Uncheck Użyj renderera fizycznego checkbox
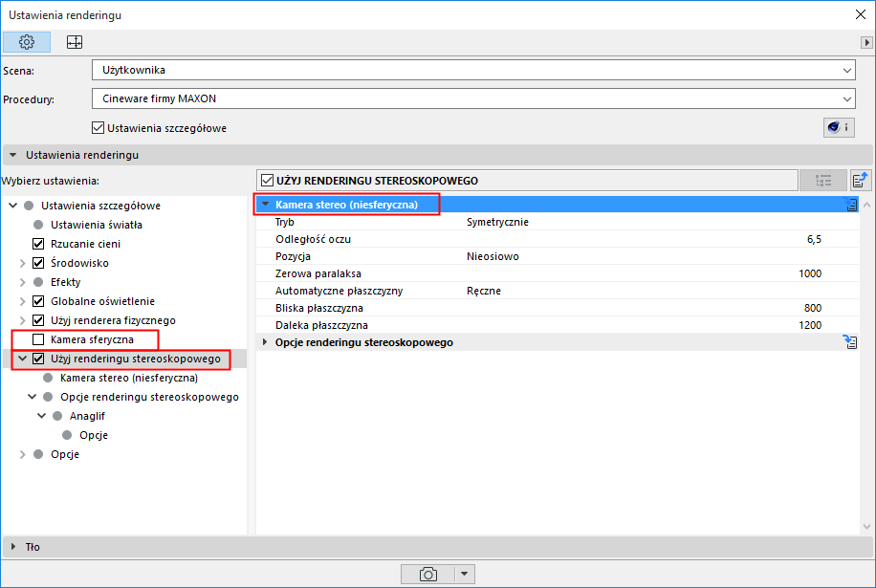 pos(38,320)
